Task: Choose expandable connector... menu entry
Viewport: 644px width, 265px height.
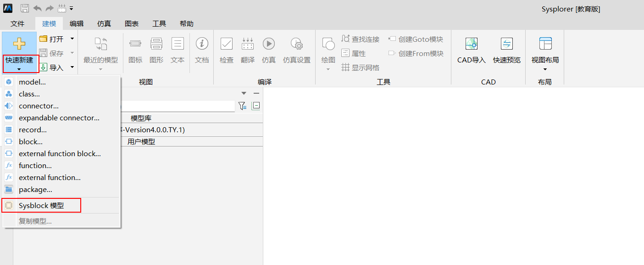Action: (x=61, y=118)
